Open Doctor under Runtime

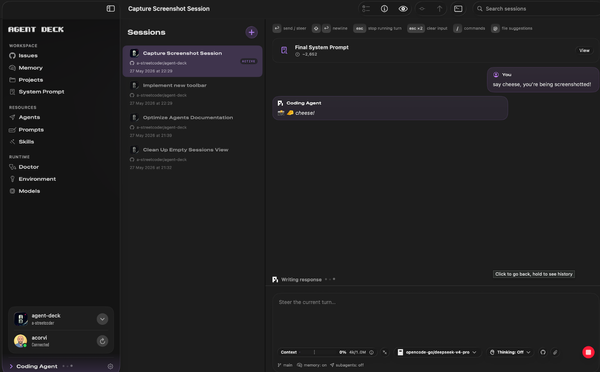tap(24, 167)
